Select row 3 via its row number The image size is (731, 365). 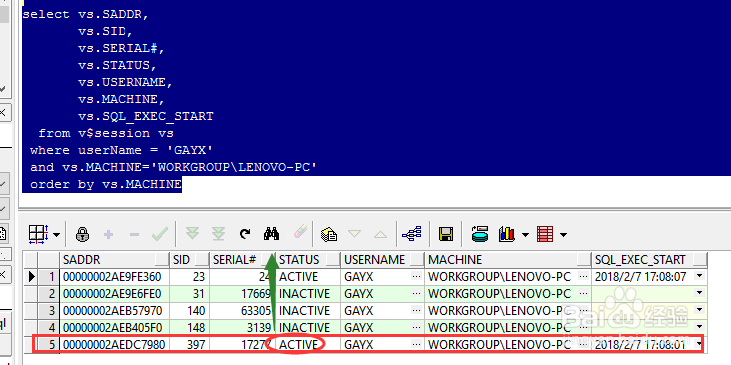[x=48, y=310]
